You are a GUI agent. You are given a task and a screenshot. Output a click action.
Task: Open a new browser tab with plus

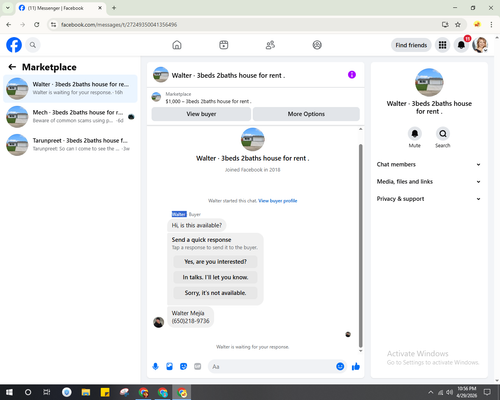(x=114, y=8)
